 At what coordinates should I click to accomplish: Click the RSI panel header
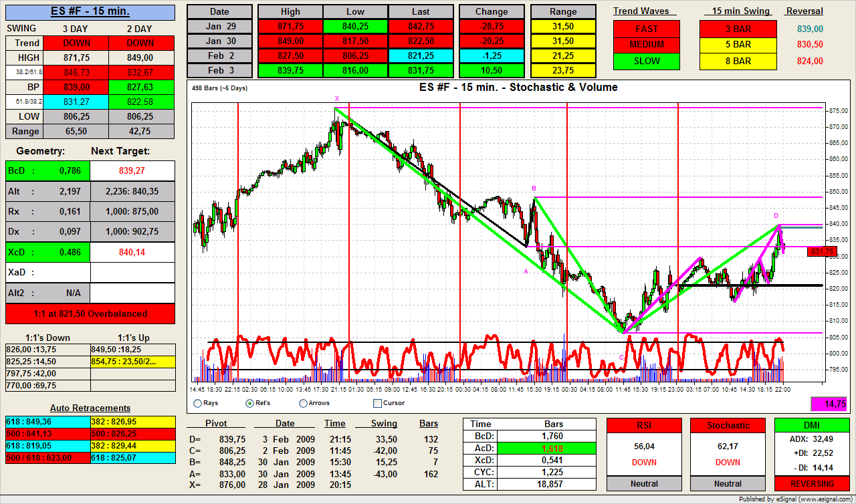coord(644,425)
